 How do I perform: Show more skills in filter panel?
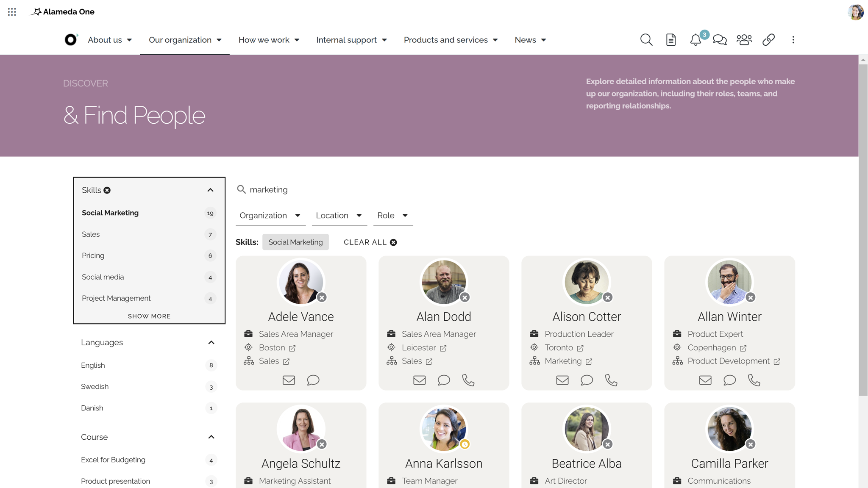[149, 316]
